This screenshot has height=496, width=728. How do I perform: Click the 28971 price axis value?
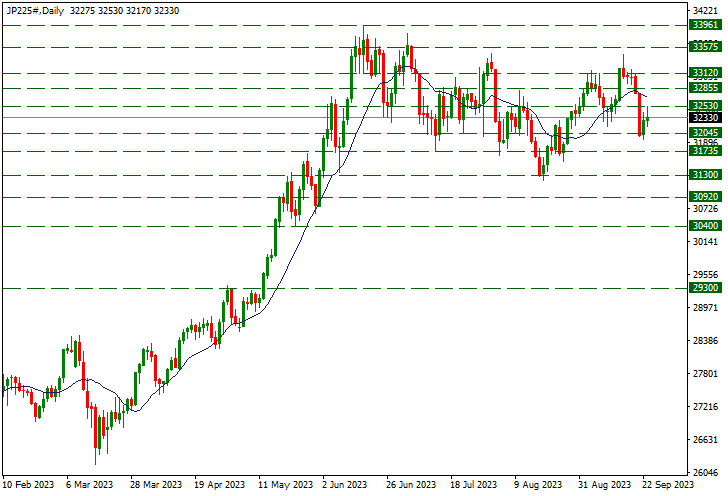[x=705, y=308]
